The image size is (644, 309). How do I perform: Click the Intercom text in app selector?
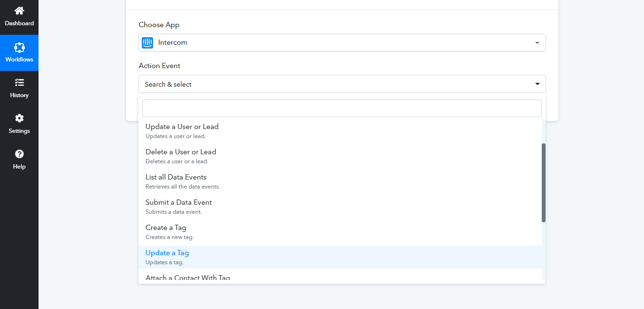pos(173,42)
